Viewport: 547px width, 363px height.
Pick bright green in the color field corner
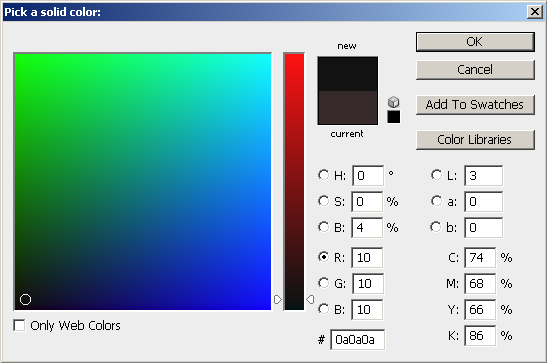pyautogui.click(x=16, y=55)
